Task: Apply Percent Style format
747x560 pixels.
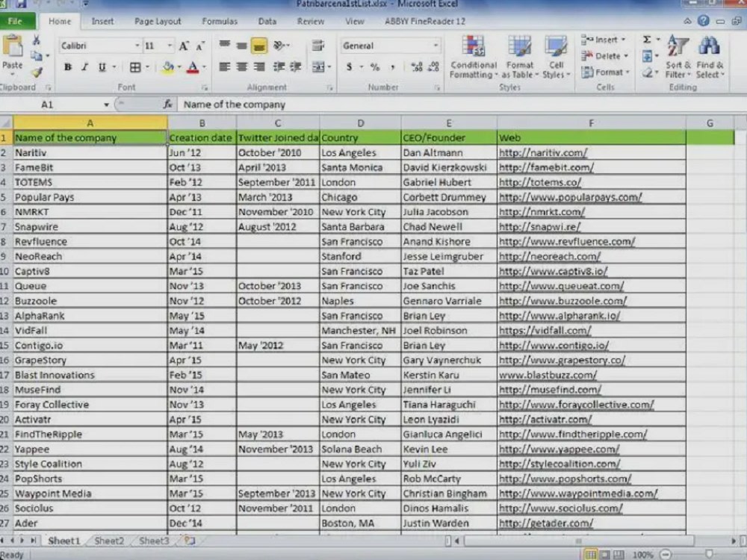Action: [x=375, y=67]
